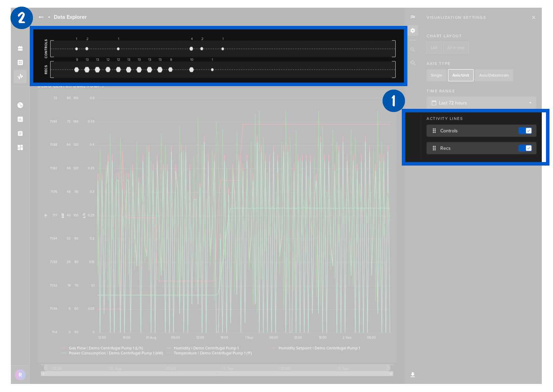
Task: Select the Single axis type option
Action: (x=436, y=75)
